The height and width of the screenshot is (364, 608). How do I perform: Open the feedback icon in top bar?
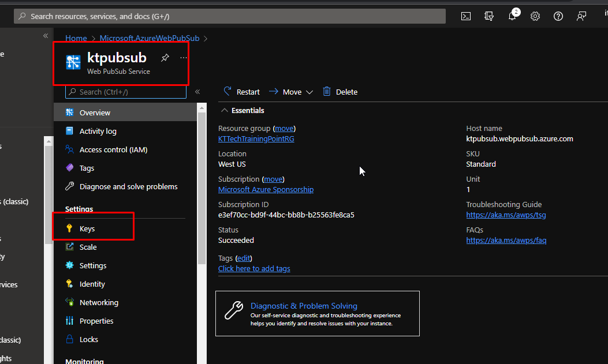coord(581,16)
